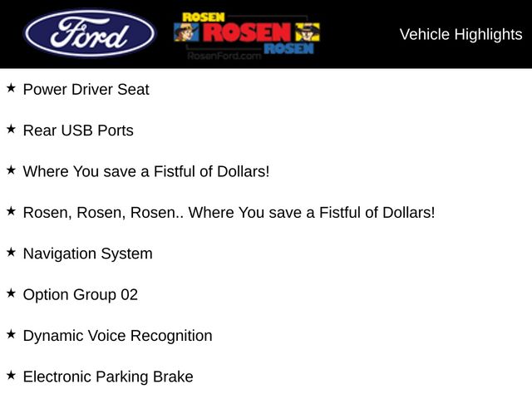Click the star beside Rear USB Ports

11,129
